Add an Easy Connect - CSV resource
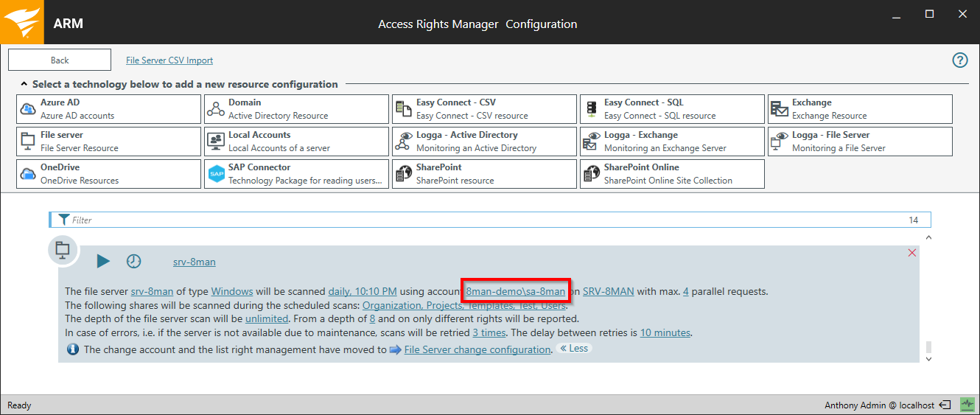Screen dimensions: 980x415 click(484, 109)
